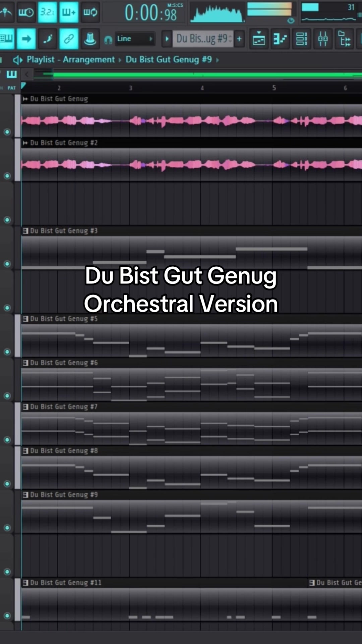Click the peak meter bars

[269, 9]
